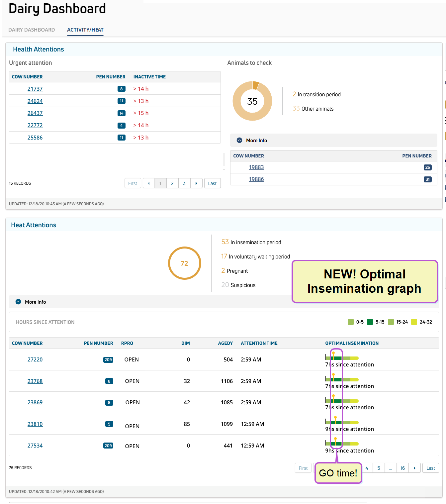
Task: Click the 0-5 hours legend swatch
Action: [351, 322]
